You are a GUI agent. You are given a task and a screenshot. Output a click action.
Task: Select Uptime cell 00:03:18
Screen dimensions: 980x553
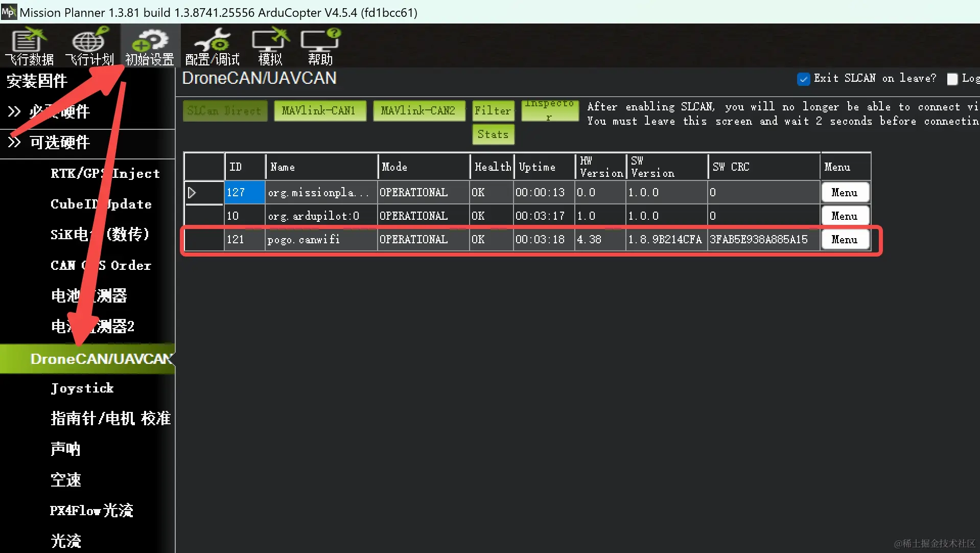pos(544,240)
